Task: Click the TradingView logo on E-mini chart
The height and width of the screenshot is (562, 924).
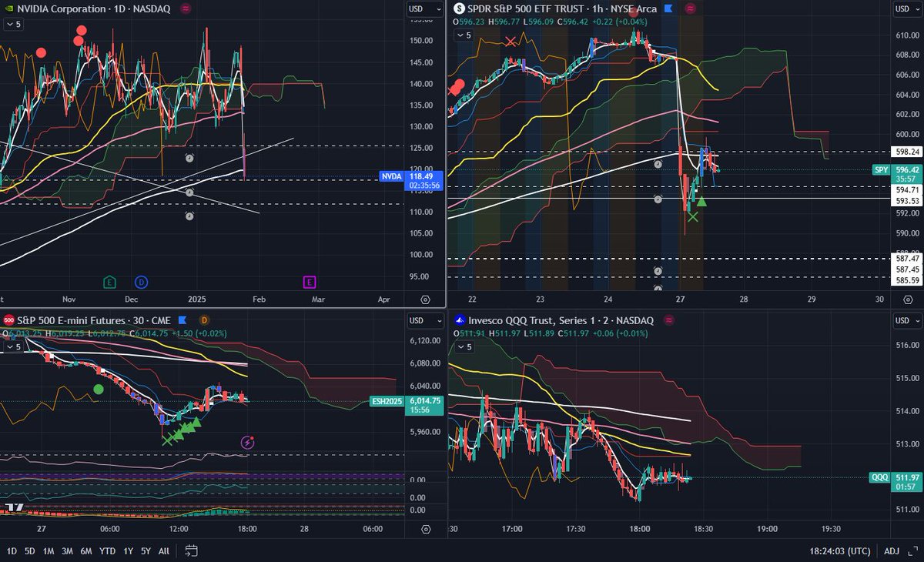Action: click(x=13, y=507)
